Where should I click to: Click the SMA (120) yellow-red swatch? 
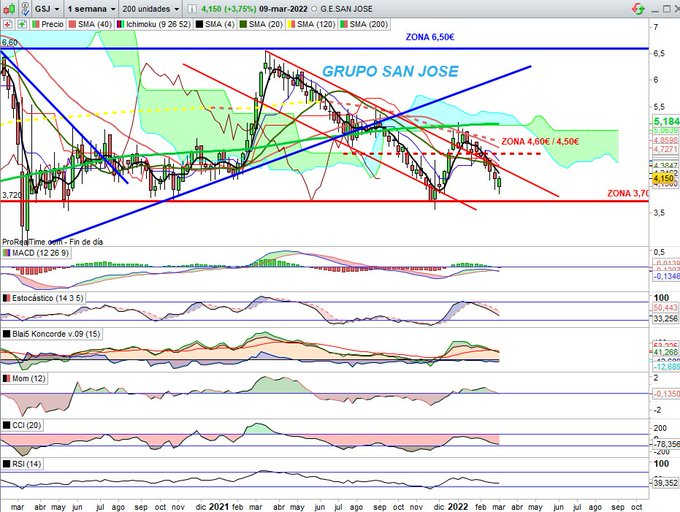coord(292,24)
